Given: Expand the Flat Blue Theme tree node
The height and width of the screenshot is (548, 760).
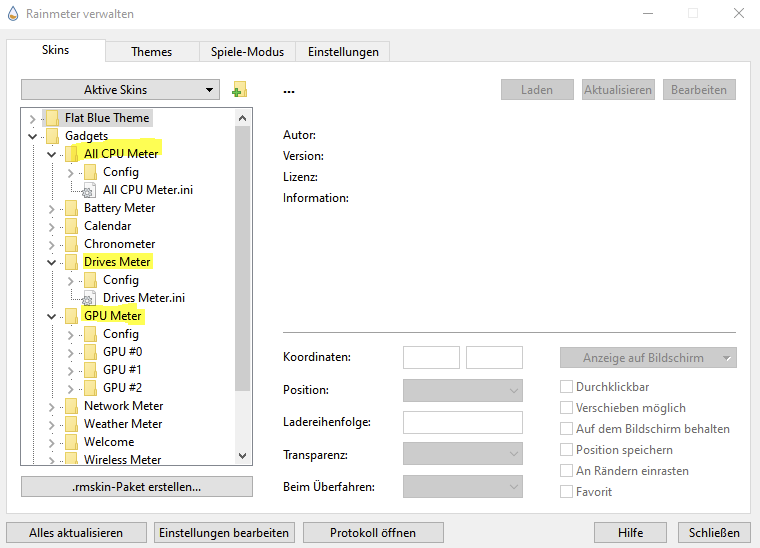Looking at the screenshot, I should pyautogui.click(x=32, y=119).
